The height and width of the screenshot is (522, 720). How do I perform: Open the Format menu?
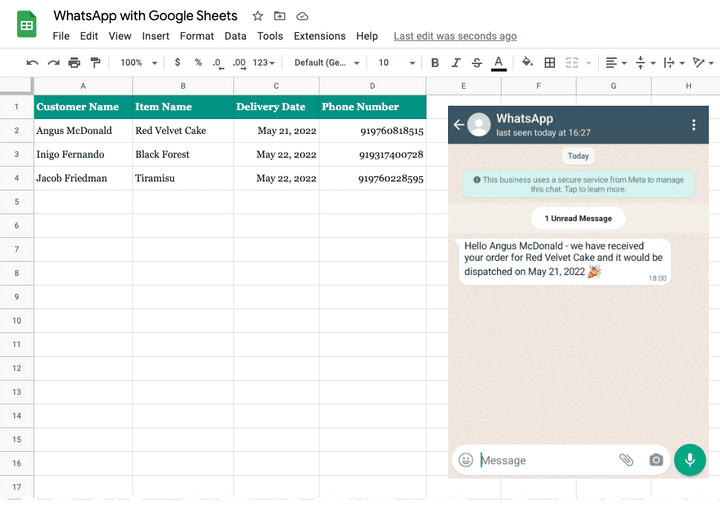197,36
